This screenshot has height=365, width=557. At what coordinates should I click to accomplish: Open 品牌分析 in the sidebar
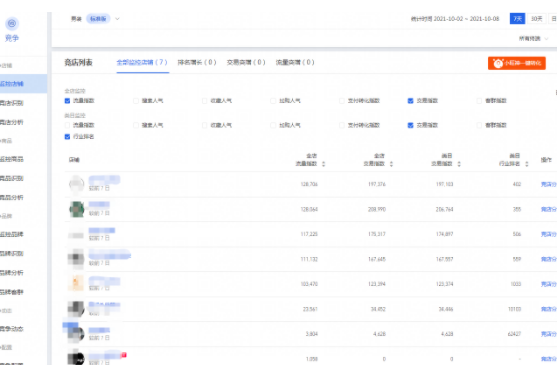click(x=12, y=273)
